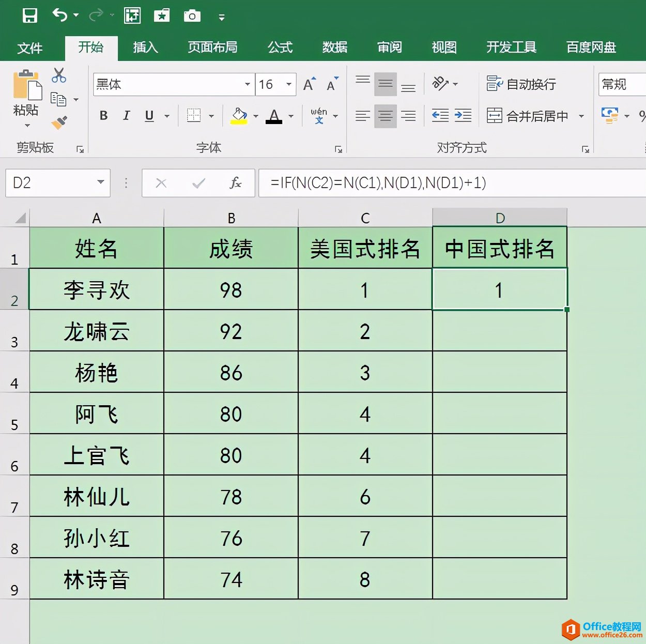The width and height of the screenshot is (646, 644).
Task: Switch to the 公式 tab
Action: point(280,48)
